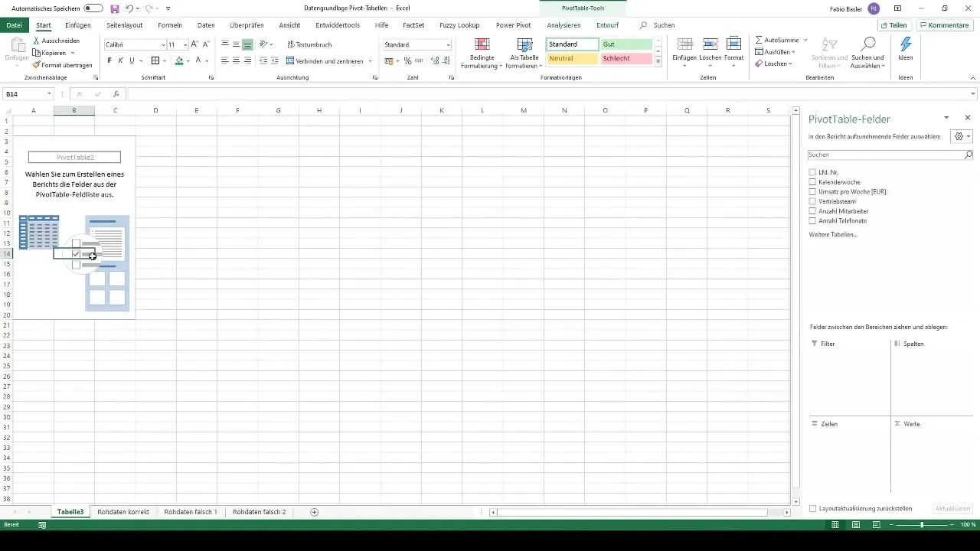This screenshot has height=551, width=980.
Task: Apply the percent number format
Action: tap(407, 60)
